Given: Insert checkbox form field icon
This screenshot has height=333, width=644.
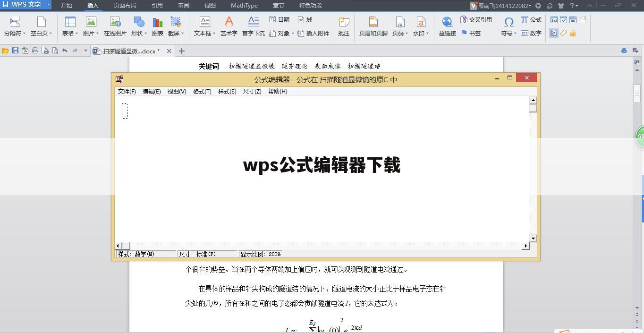Looking at the screenshot, I should [563, 20].
